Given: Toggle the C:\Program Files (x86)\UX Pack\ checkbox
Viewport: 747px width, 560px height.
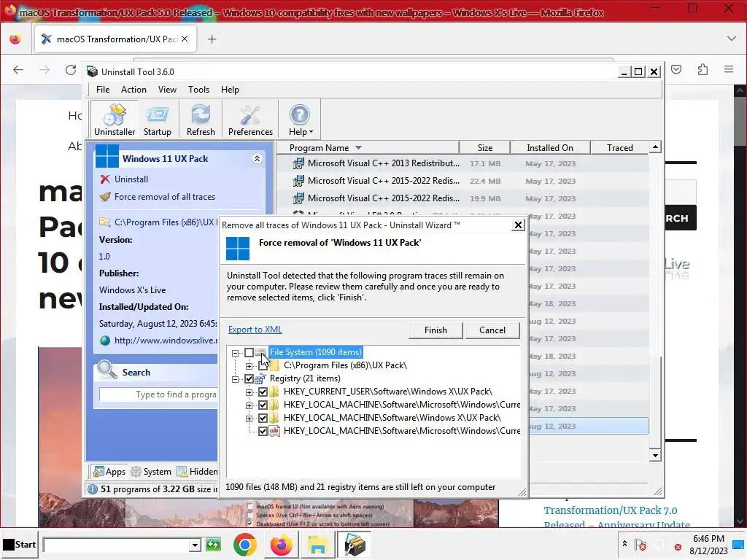Looking at the screenshot, I should (263, 366).
